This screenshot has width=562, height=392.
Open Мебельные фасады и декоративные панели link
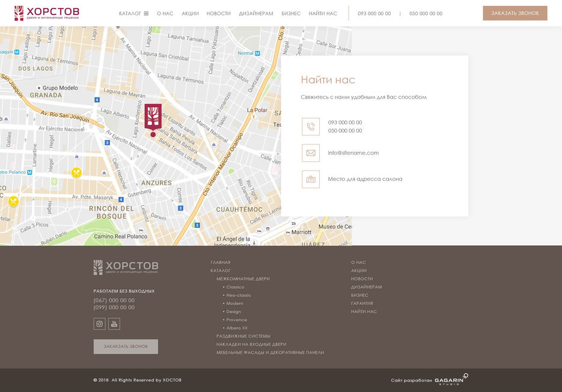[270, 352]
